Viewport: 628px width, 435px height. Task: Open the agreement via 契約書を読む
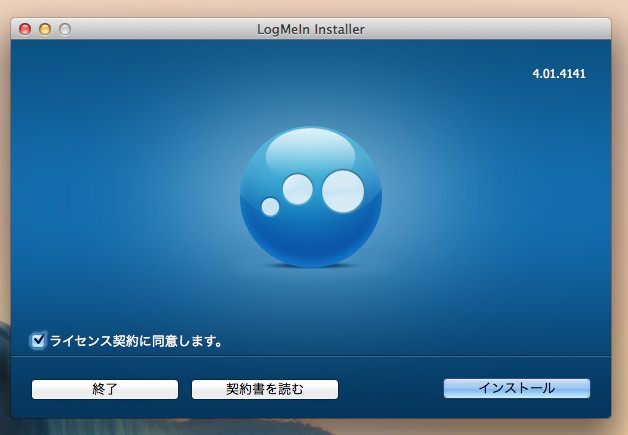265,389
